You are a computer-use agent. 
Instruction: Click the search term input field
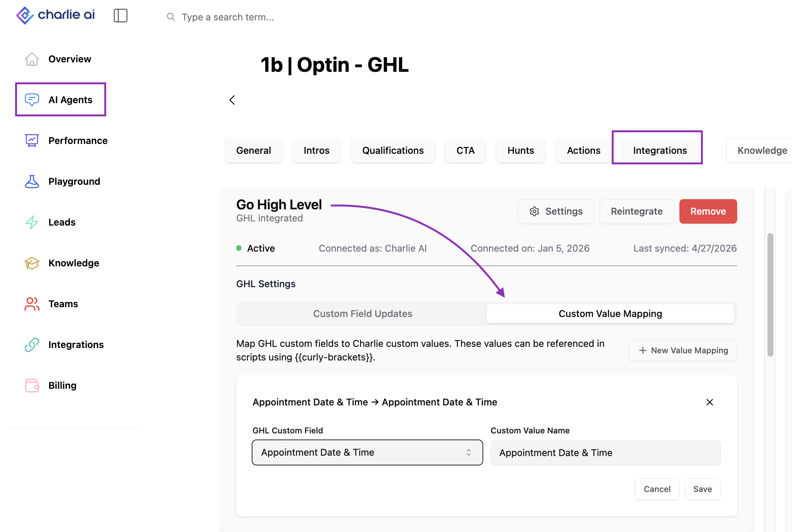point(227,17)
